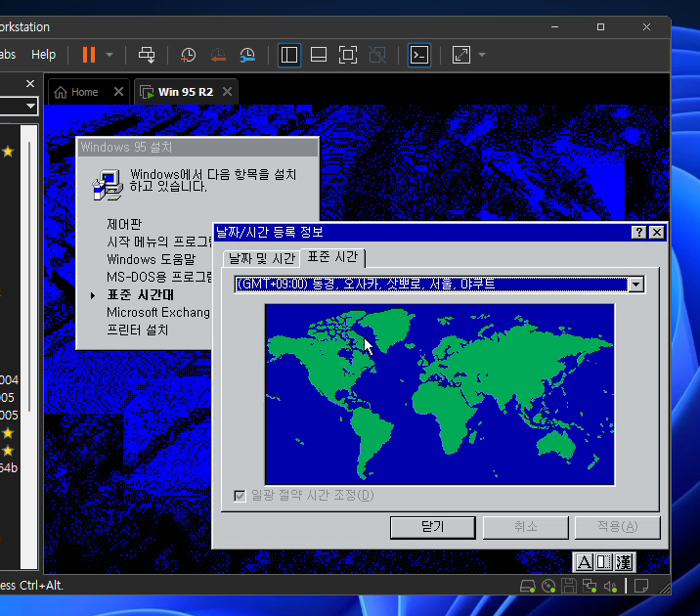Click the floppy drive status bar icon
Viewport: 700px width, 616px height.
[x=569, y=586]
